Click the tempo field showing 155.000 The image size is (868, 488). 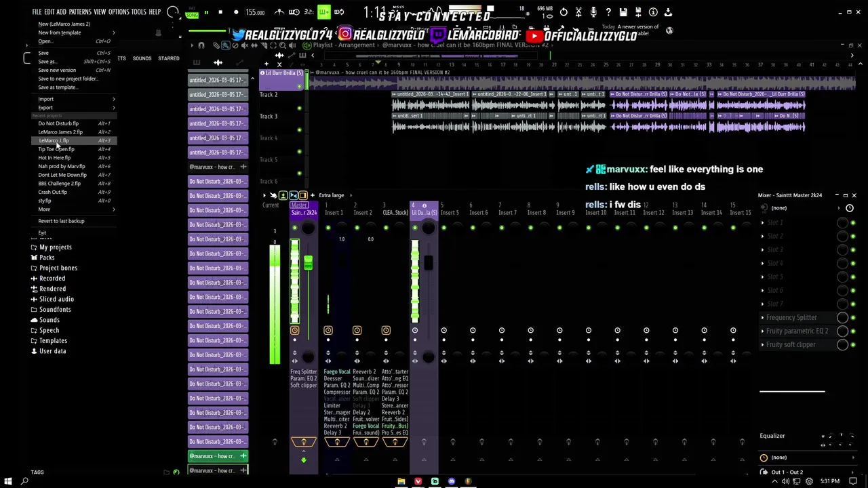255,12
